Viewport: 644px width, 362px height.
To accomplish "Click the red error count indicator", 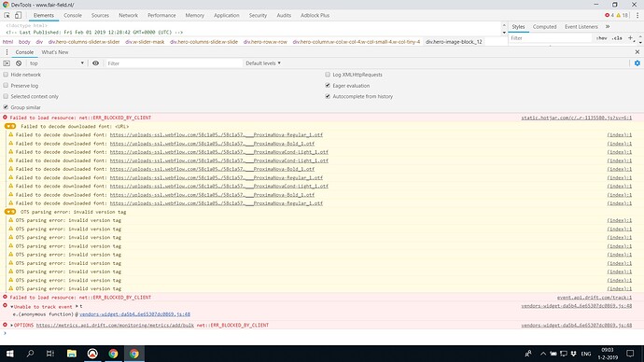I will tap(609, 15).
